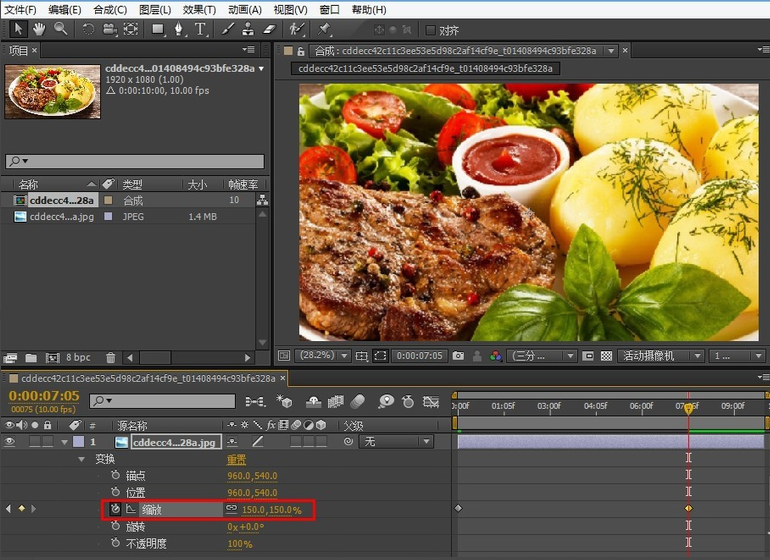Open the 合成(C) menu

click(x=110, y=10)
